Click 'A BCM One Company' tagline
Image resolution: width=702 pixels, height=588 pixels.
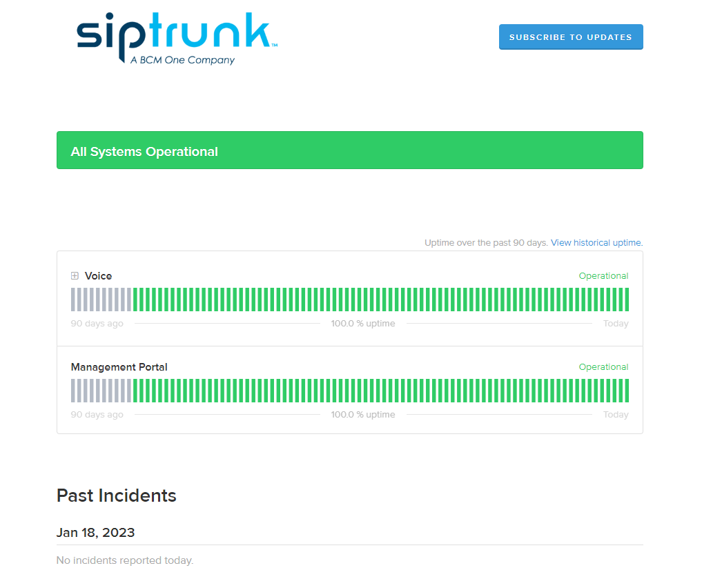(x=183, y=60)
